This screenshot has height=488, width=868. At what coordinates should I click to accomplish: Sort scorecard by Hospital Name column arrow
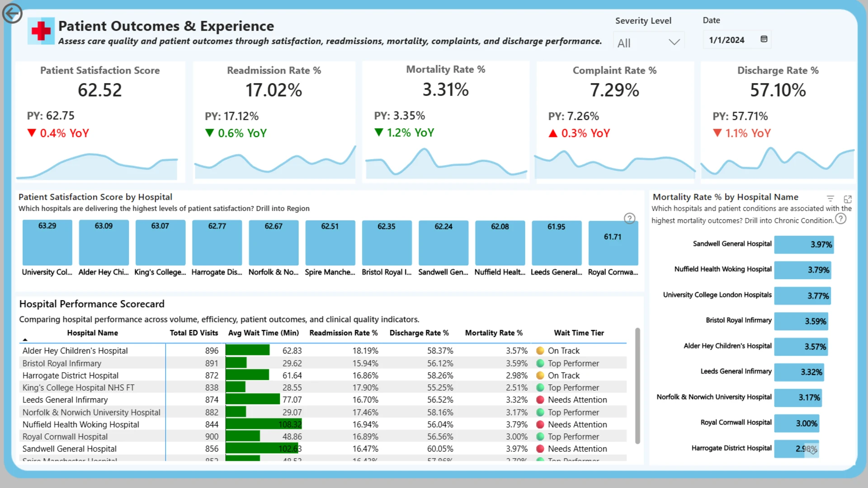coord(25,339)
